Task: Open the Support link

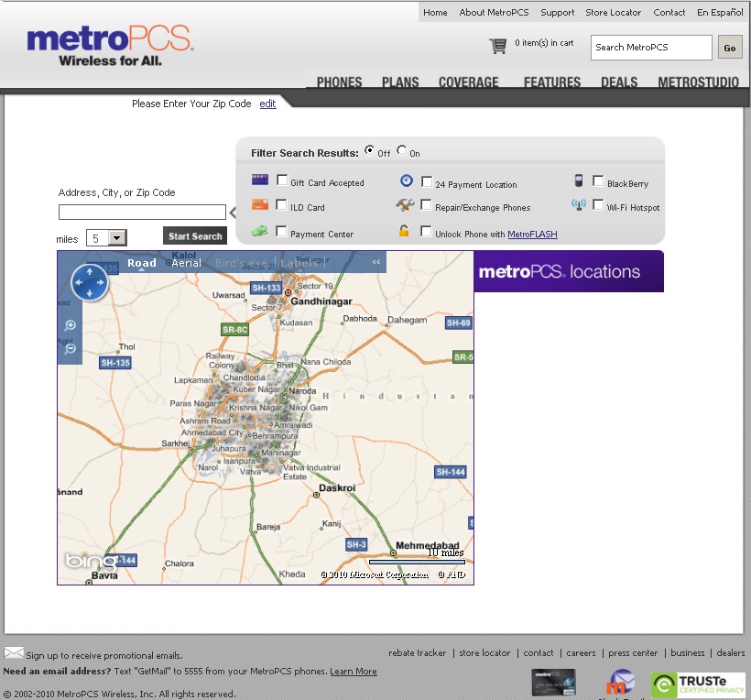Action: coord(558,13)
